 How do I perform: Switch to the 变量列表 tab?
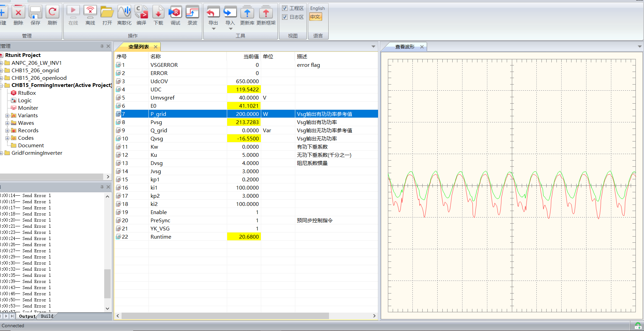(138, 47)
